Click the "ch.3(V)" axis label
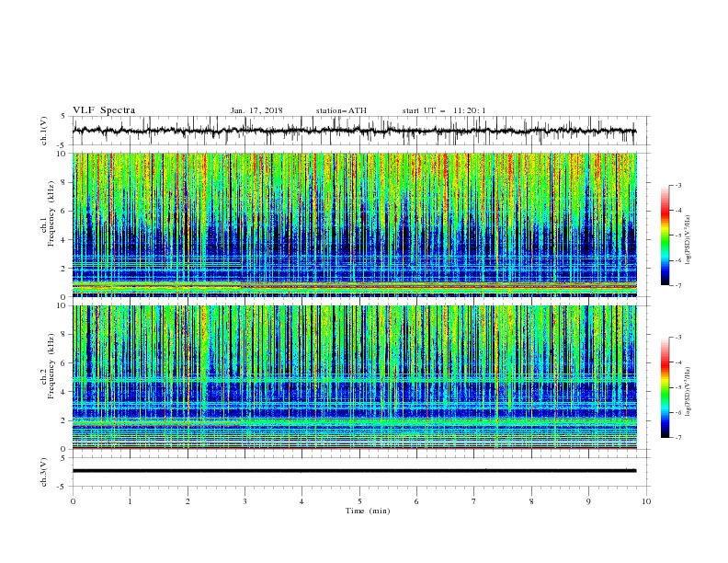The width and height of the screenshot is (728, 563). pos(44,473)
